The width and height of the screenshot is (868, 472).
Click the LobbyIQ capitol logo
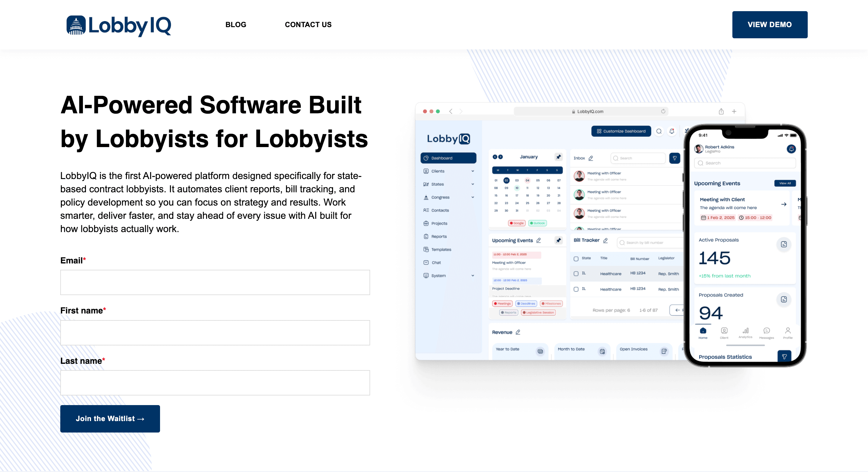pos(76,25)
